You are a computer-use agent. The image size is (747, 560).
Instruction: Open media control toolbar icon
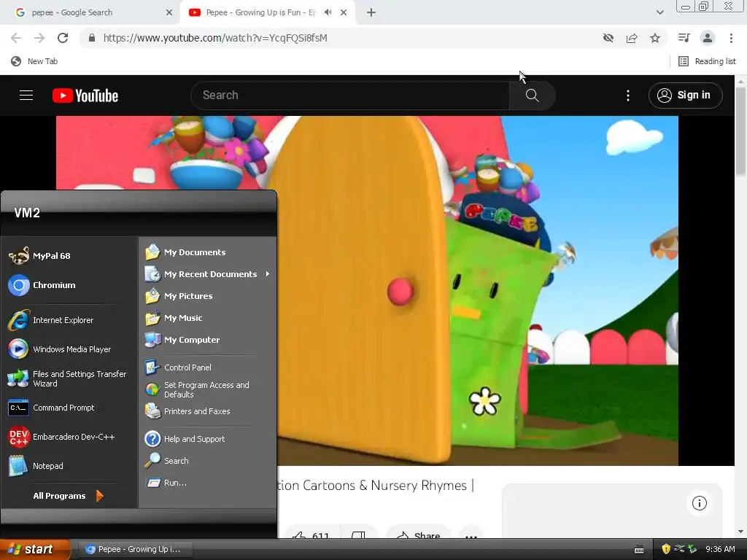pyautogui.click(x=684, y=38)
